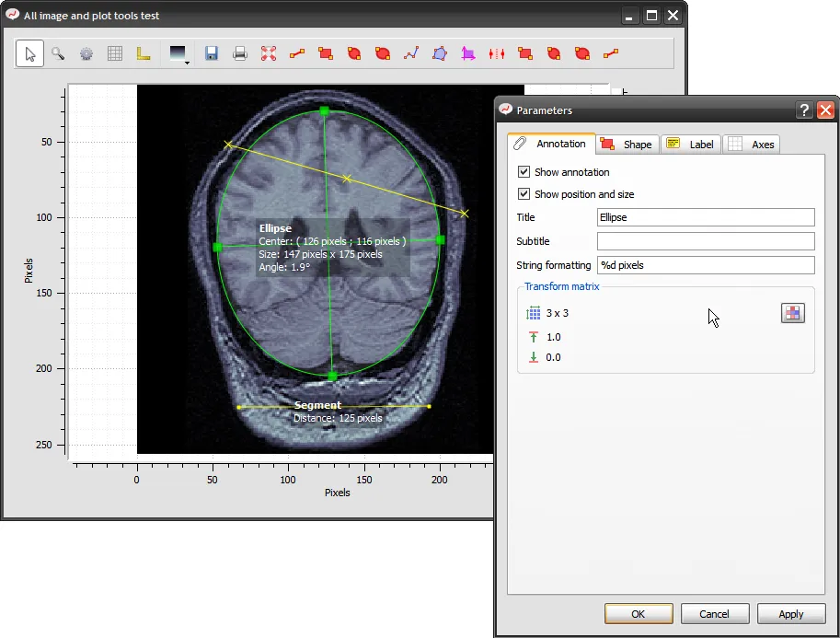This screenshot has width=840, height=638.
Task: Open the colormap dropdown arrow
Action: (188, 63)
